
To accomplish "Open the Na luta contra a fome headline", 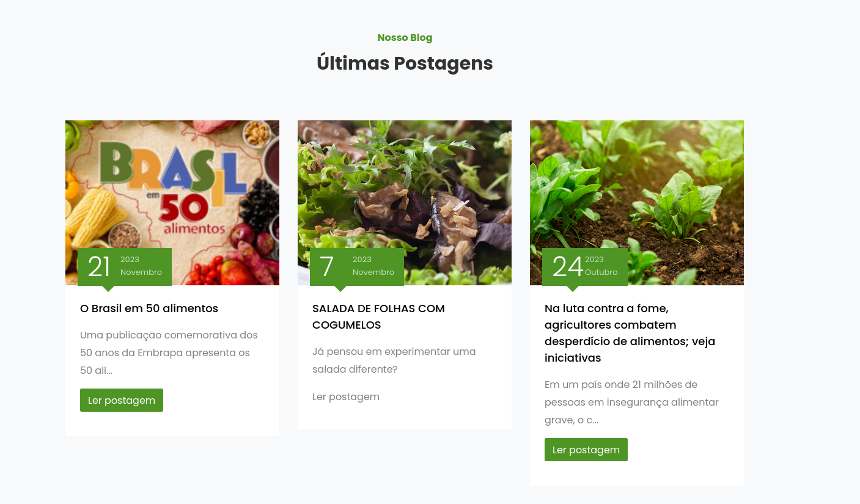I will coord(630,333).
